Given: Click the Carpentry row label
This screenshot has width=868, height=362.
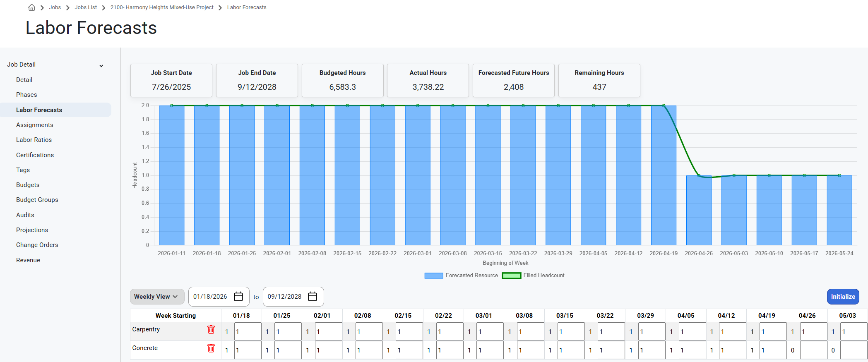Looking at the screenshot, I should (x=146, y=329).
